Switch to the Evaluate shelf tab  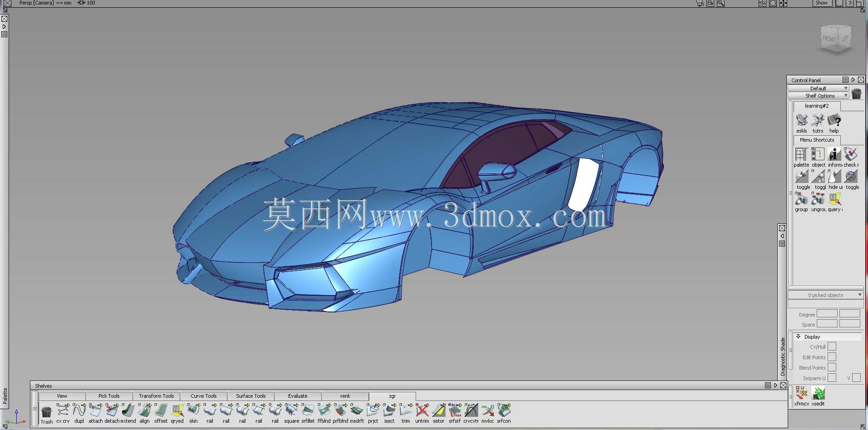[298, 396]
